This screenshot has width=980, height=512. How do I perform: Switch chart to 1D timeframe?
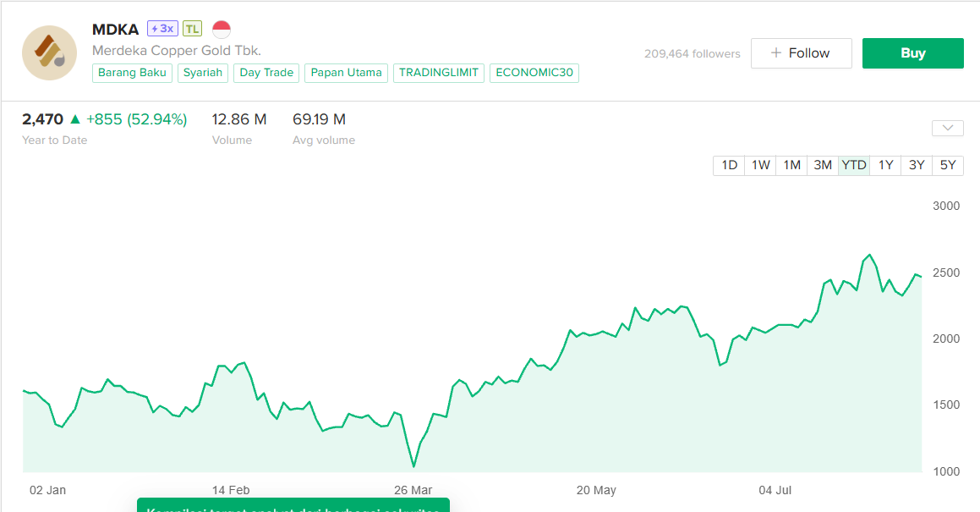pos(730,165)
